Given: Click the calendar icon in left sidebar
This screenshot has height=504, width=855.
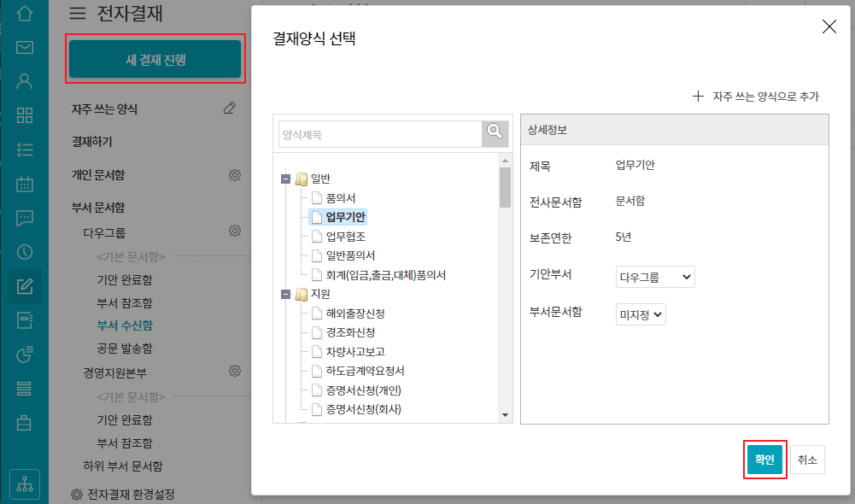Looking at the screenshot, I should pos(25,184).
